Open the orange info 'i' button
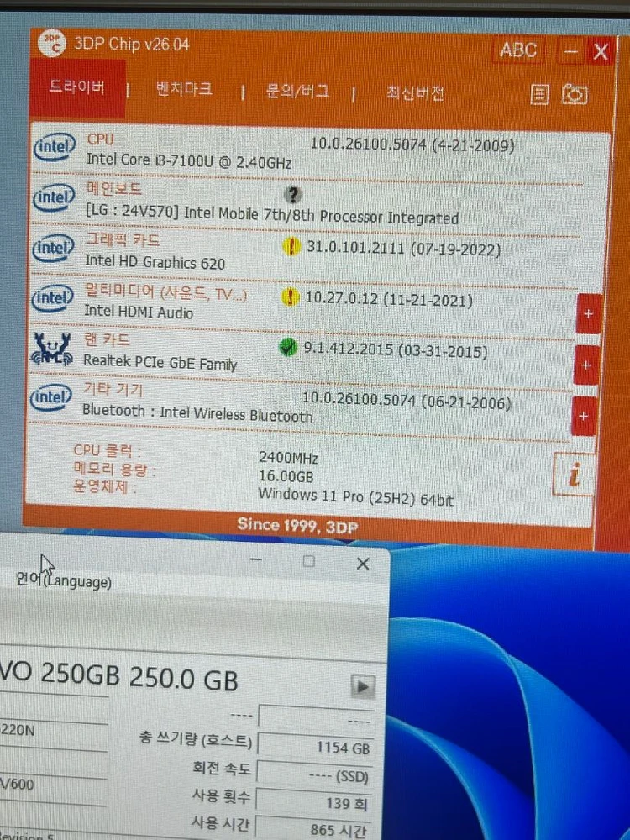The image size is (630, 840). click(x=574, y=474)
